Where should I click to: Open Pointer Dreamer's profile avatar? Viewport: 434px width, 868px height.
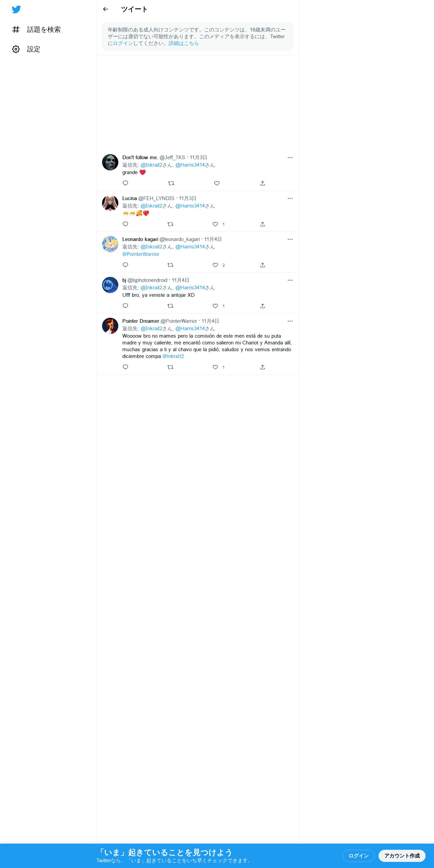(x=110, y=326)
